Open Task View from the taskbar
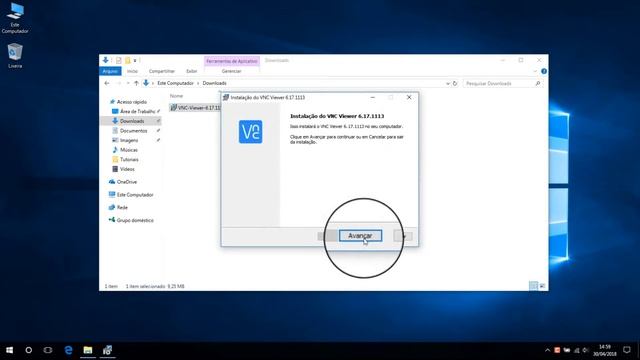The image size is (640, 360). click(x=48, y=350)
